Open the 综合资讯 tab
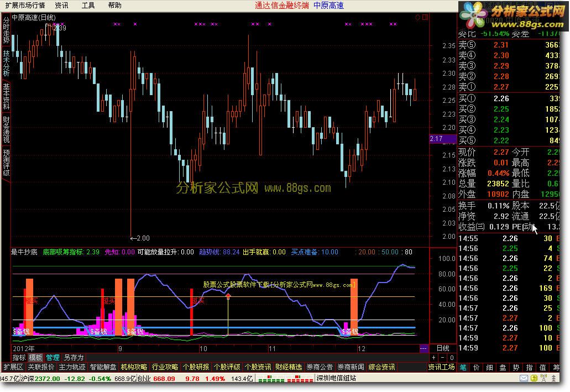The height and width of the screenshot is (392, 570). tap(381, 367)
